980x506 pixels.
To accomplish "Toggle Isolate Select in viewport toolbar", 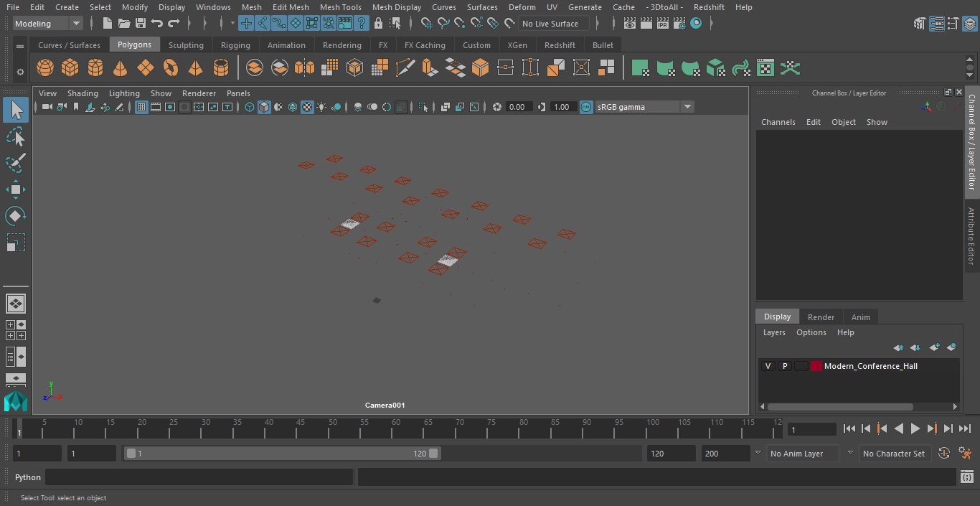I will point(423,107).
